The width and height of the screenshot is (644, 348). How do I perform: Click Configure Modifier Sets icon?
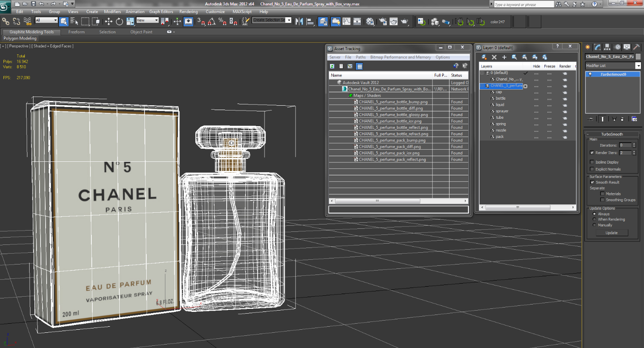pos(634,119)
